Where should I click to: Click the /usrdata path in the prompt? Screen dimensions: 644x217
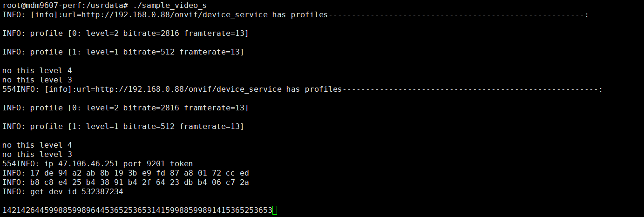(107, 5)
